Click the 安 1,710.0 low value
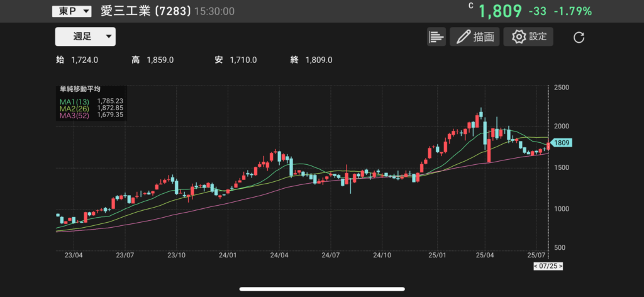The width and height of the screenshot is (644, 297). click(236, 60)
